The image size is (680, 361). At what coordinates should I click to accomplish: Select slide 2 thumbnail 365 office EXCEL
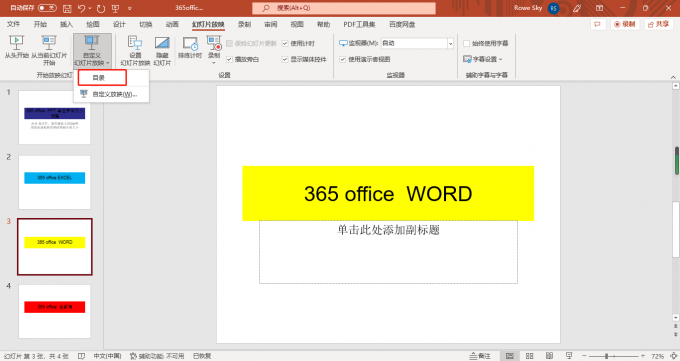[x=55, y=182]
